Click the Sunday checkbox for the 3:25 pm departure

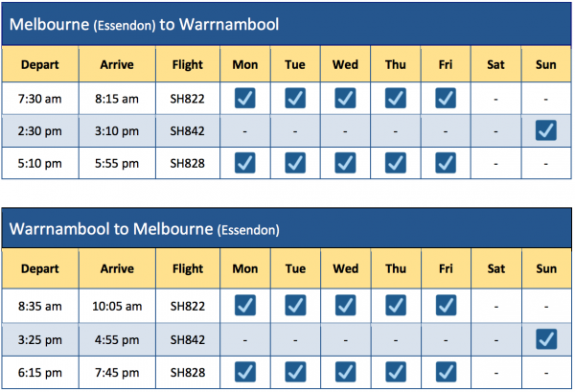(547, 337)
